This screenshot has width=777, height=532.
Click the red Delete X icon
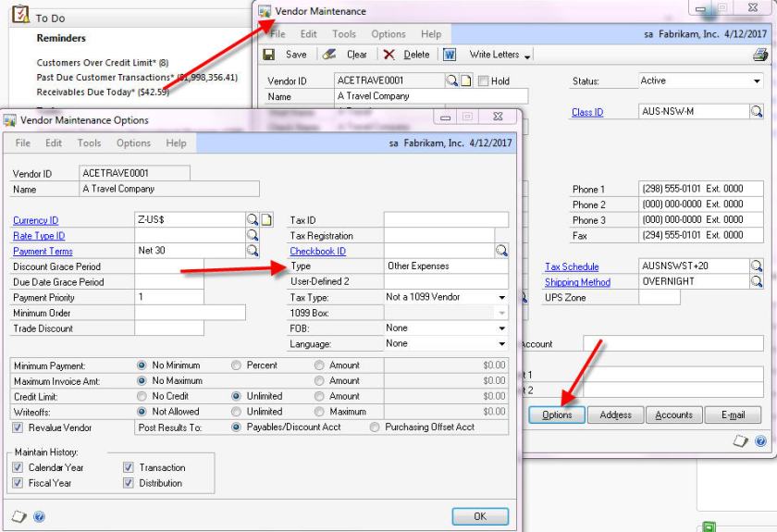[x=389, y=55]
